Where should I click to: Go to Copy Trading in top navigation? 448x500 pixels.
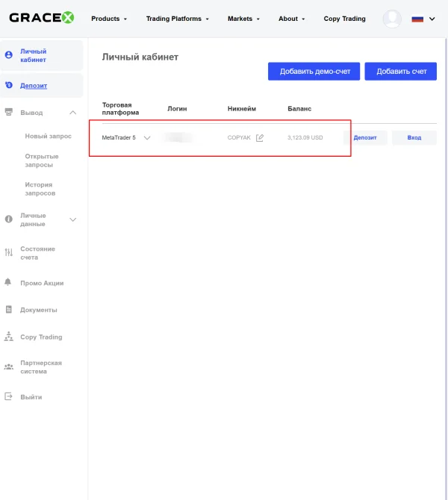coord(345,19)
